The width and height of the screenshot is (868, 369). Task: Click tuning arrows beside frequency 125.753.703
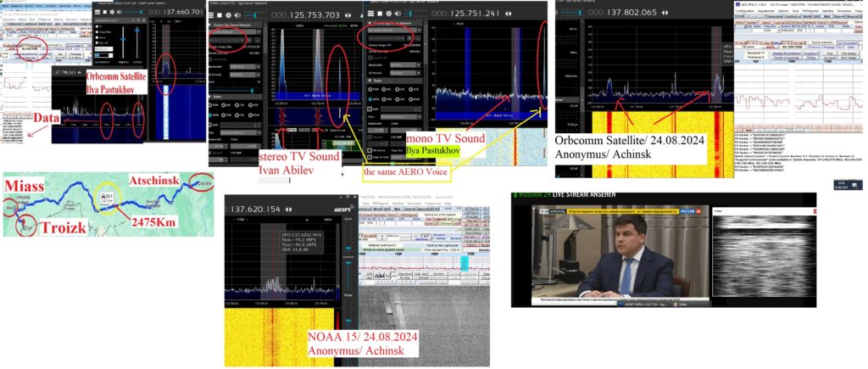tap(348, 14)
